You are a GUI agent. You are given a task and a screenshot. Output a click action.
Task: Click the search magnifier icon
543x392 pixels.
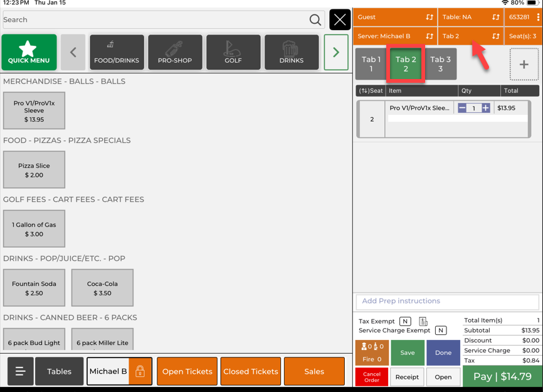point(315,20)
